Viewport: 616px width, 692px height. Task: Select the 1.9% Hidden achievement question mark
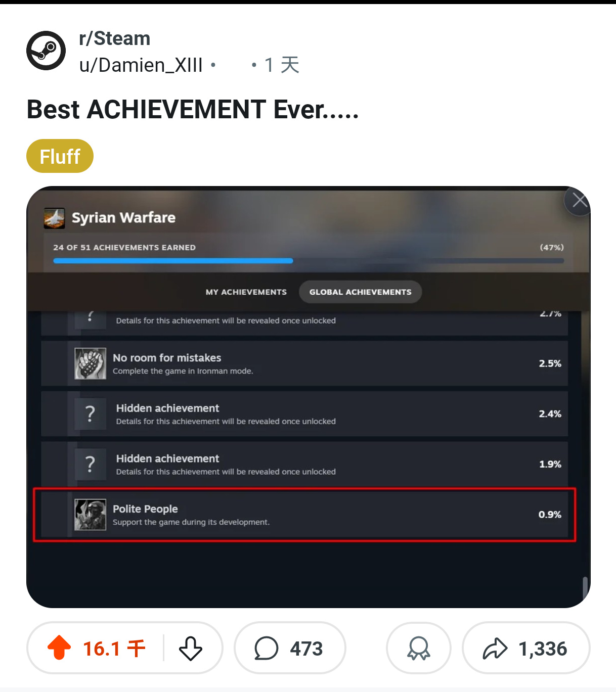coord(91,464)
